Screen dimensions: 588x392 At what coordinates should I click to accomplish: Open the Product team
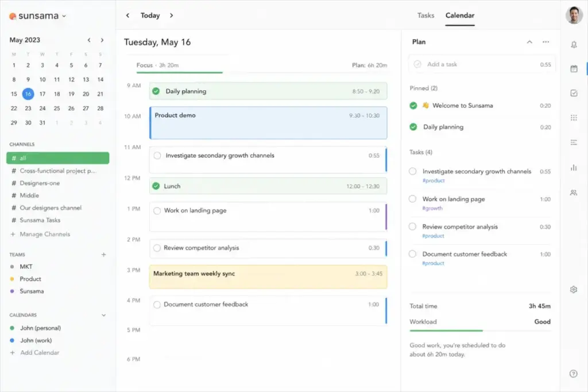(30, 279)
